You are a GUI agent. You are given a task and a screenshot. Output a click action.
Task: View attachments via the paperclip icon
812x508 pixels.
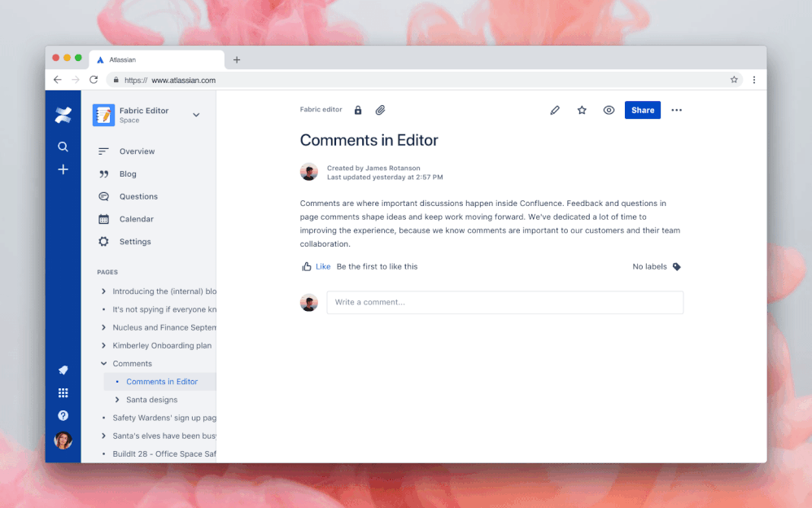pos(380,109)
